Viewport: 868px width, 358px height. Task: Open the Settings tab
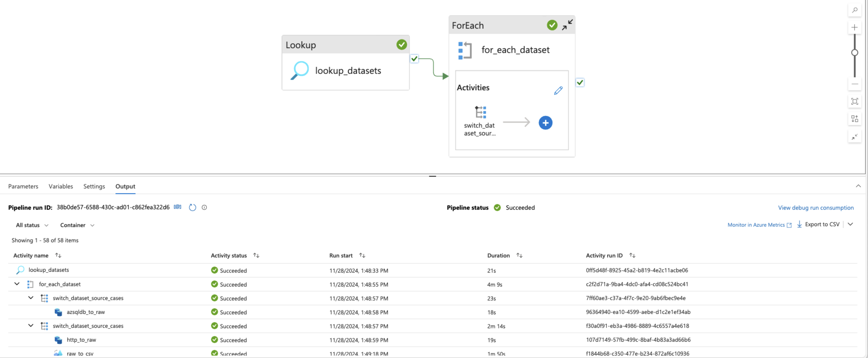coord(94,186)
